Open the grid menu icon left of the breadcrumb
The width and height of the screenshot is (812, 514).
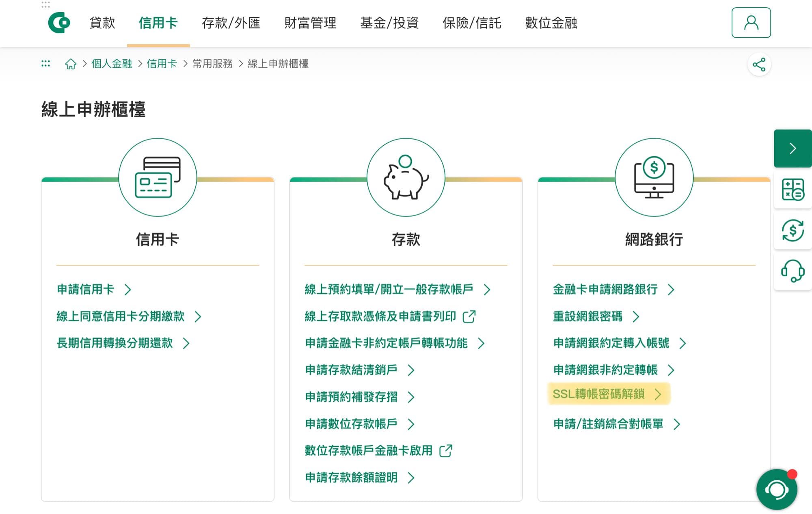coord(45,64)
